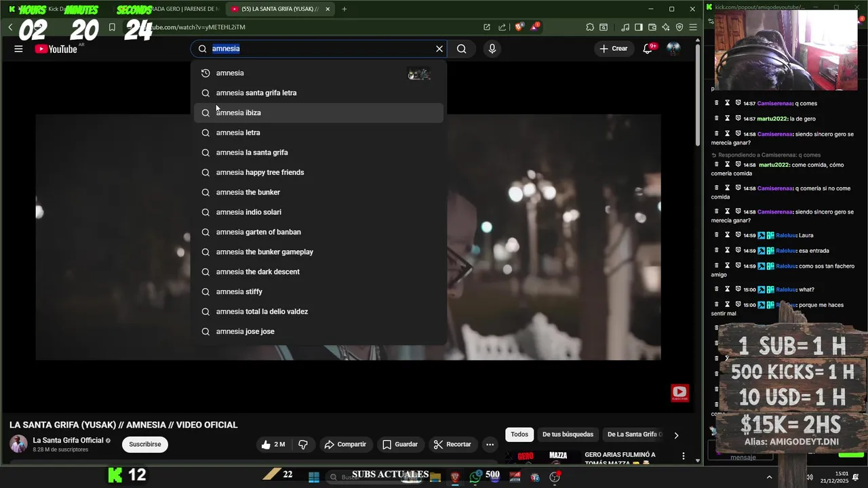Pick 'amnesia the bunker gameplay' suggestion

pos(319,252)
